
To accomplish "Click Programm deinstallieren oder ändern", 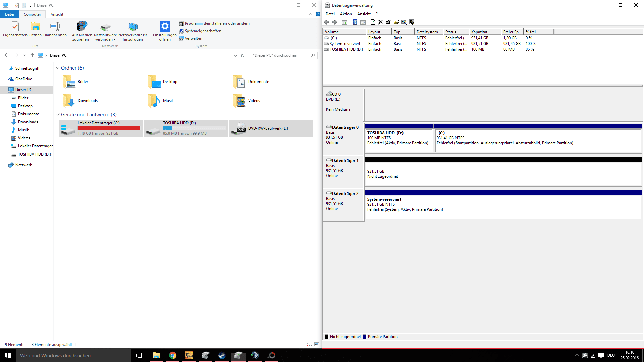I will pos(214,23).
